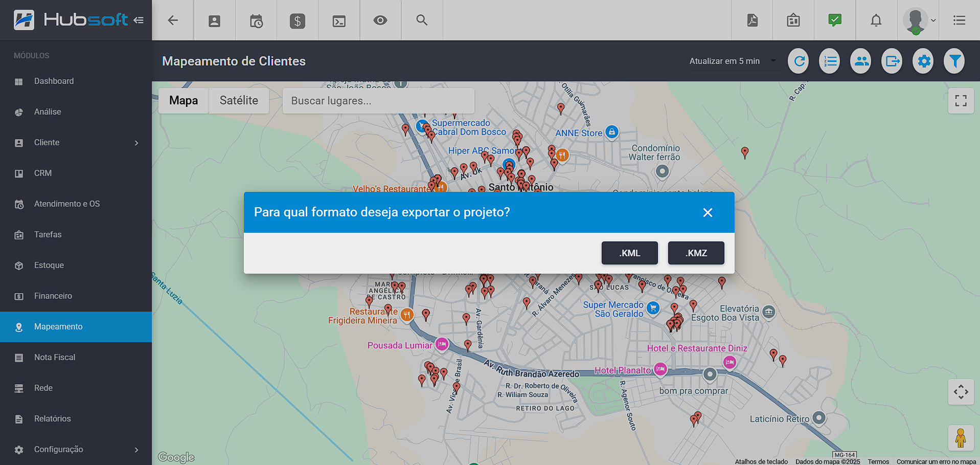Screen dimensions: 980x465
Task: Toggle map fullscreen view
Action: pos(961,101)
